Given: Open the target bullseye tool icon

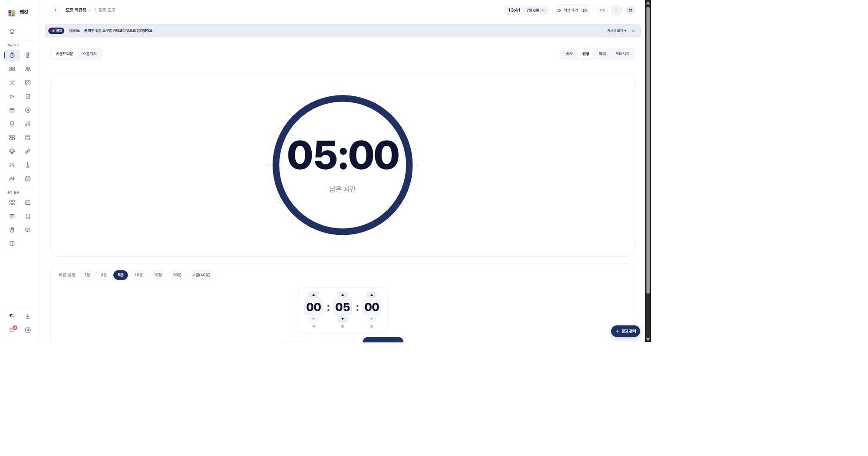Looking at the screenshot, I should pyautogui.click(x=12, y=151).
